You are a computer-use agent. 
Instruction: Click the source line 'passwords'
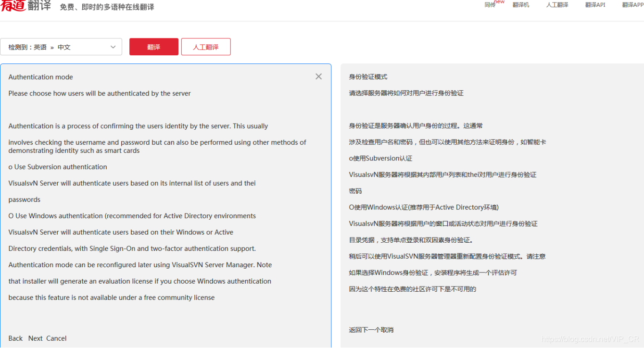click(x=25, y=199)
